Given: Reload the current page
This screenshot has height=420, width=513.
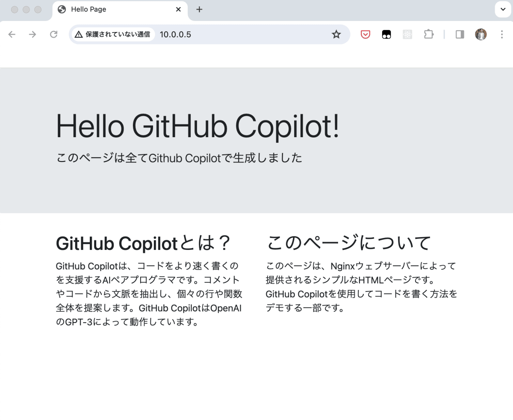Looking at the screenshot, I should click(x=53, y=35).
